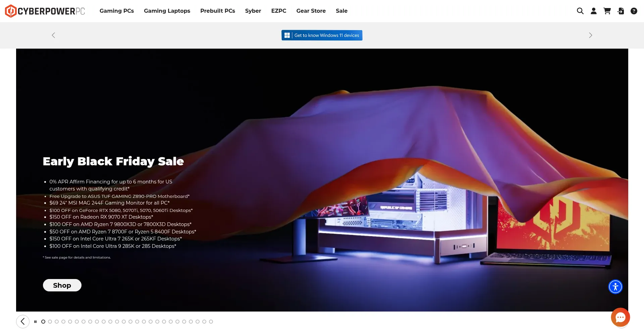The width and height of the screenshot is (644, 333).
Task: Click the CyberPowerPC logo
Action: [45, 11]
